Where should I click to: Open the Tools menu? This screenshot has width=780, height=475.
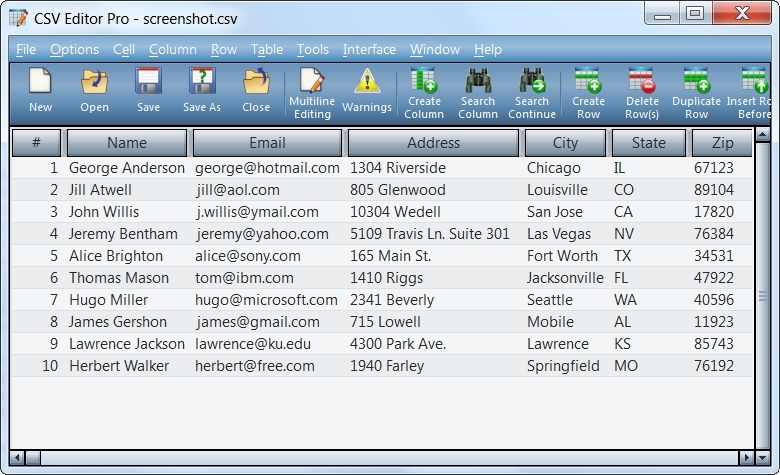(x=312, y=49)
